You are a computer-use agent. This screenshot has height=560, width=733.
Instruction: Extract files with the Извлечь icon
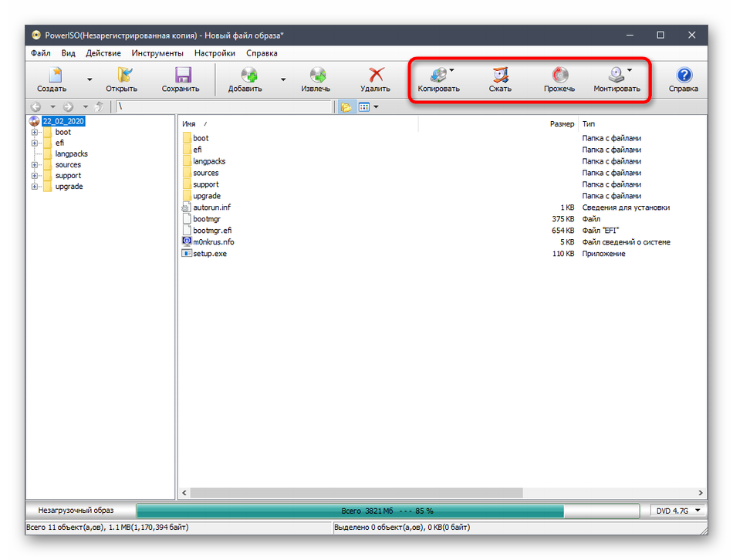point(316,79)
